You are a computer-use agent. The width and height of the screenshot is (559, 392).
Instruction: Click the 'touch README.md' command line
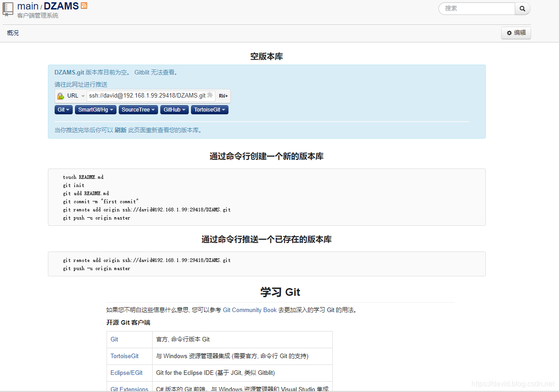83,177
